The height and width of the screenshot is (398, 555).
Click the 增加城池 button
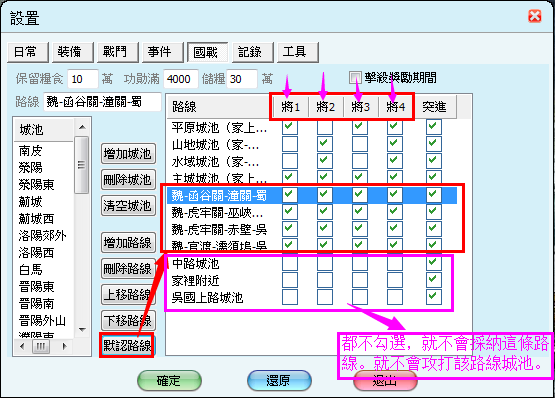128,154
